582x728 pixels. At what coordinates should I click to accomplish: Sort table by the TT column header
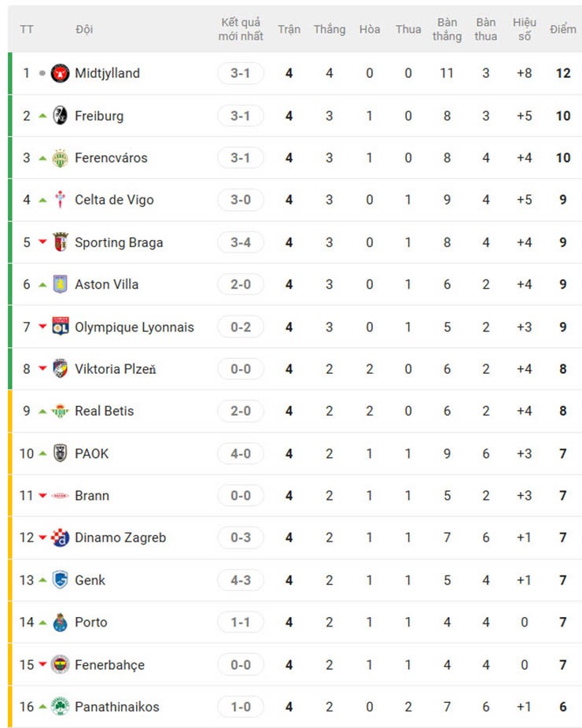[27, 29]
